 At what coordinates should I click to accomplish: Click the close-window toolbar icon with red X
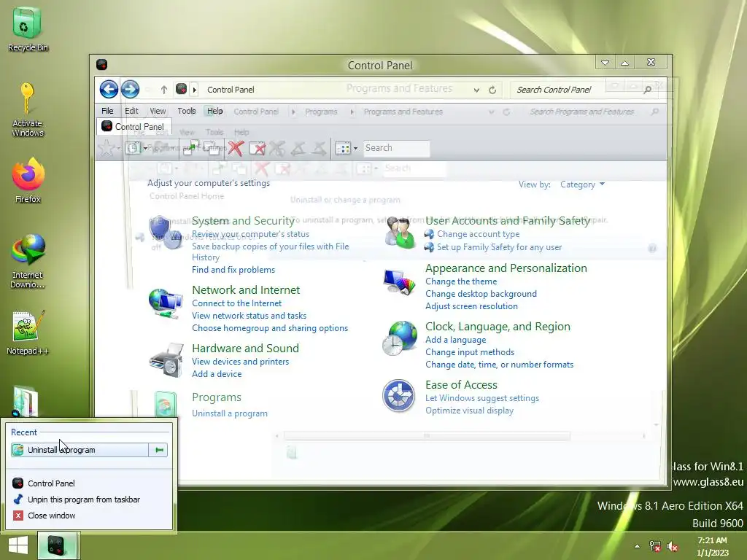pyautogui.click(x=258, y=148)
